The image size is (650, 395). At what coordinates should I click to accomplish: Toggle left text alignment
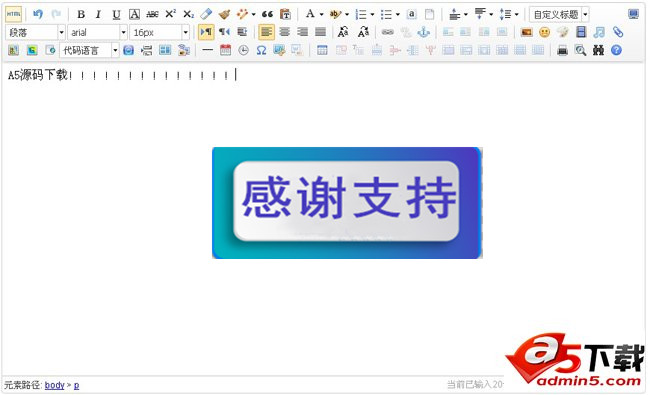(x=266, y=32)
